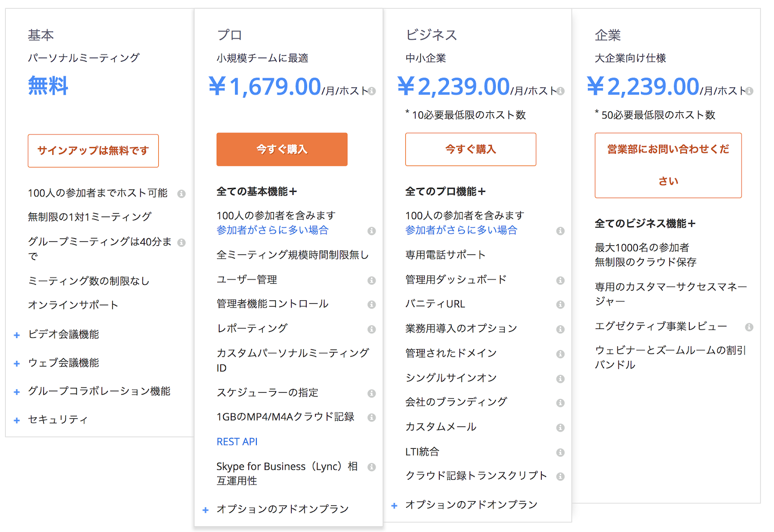Screen dimensions: 774x532
Task: Click info icon beside クラウド記録トランスクリプト
Action: pos(560,476)
